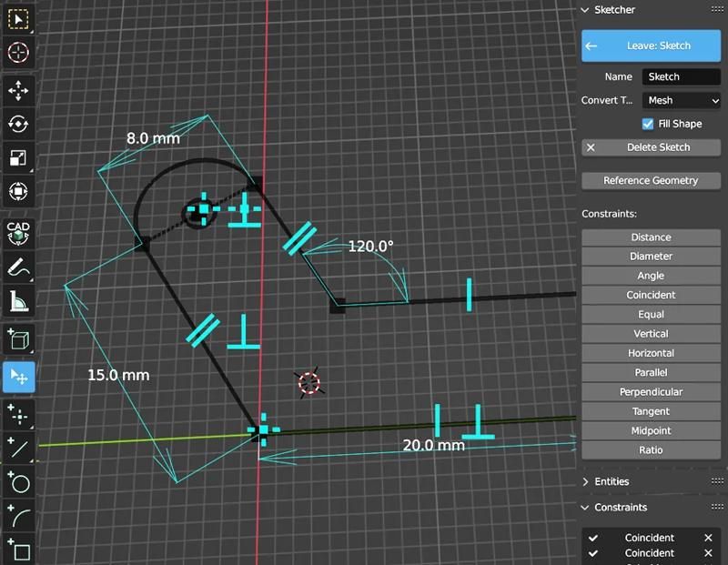This screenshot has width=728, height=565.
Task: Edit the sketch Name field
Action: pos(680,76)
